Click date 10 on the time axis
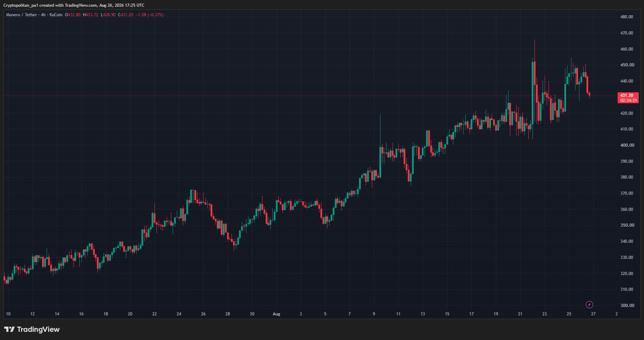Image resolution: width=644 pixels, height=340 pixels. pyautogui.click(x=8, y=314)
